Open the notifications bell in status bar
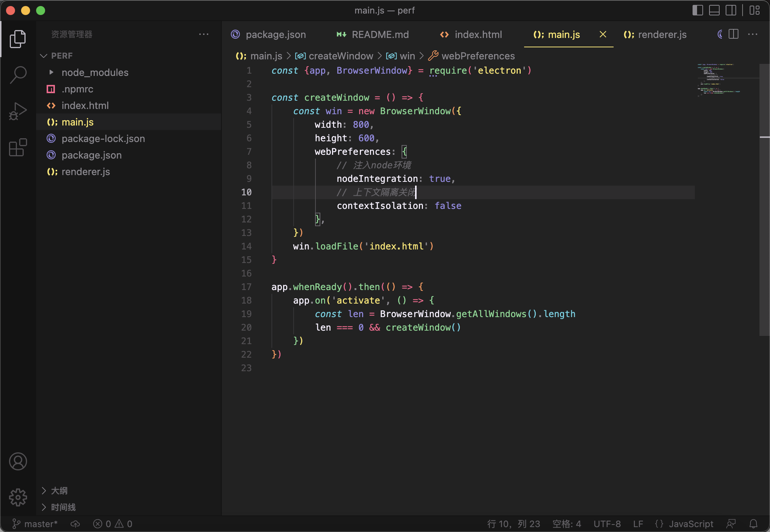770x532 pixels. coord(753,524)
